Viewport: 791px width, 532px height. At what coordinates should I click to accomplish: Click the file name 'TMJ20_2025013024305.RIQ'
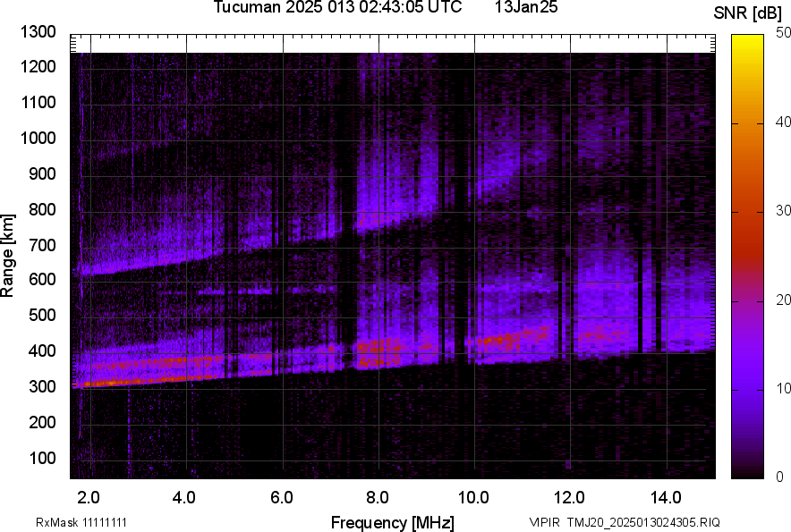click(643, 522)
